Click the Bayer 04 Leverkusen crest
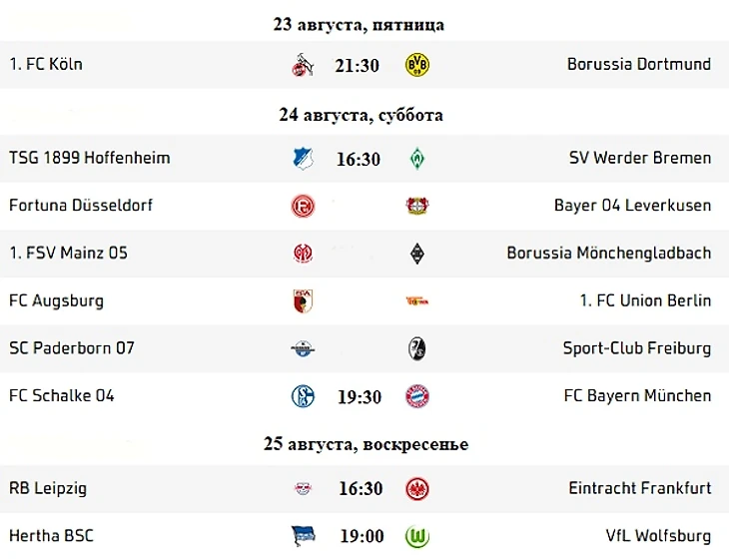The height and width of the screenshot is (560, 729). [417, 206]
